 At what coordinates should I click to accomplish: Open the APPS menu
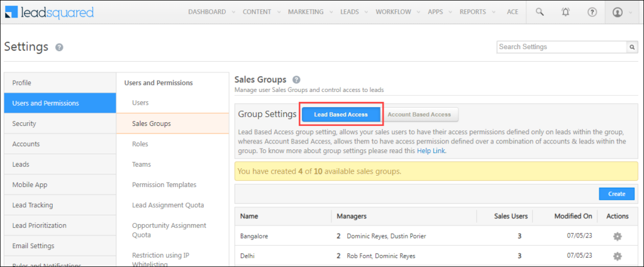tap(435, 12)
